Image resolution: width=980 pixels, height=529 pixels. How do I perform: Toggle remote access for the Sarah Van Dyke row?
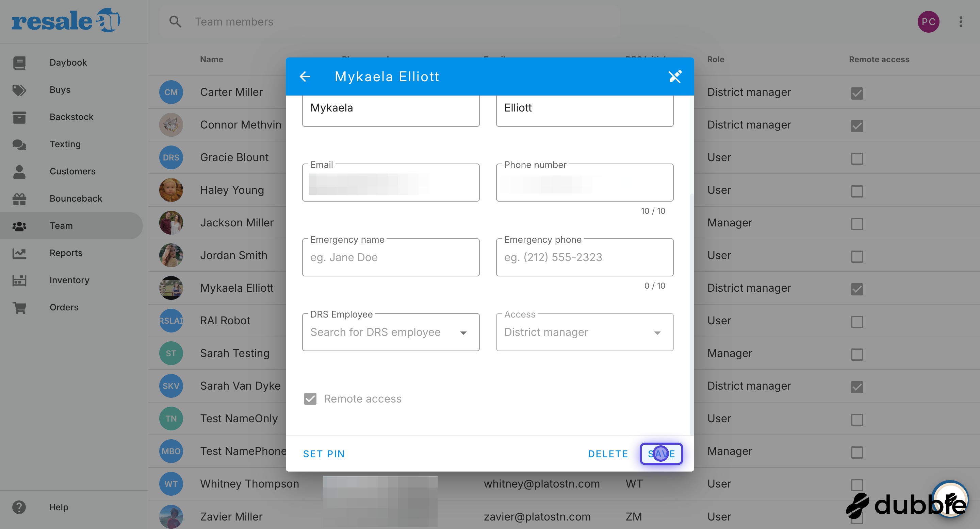point(857,387)
